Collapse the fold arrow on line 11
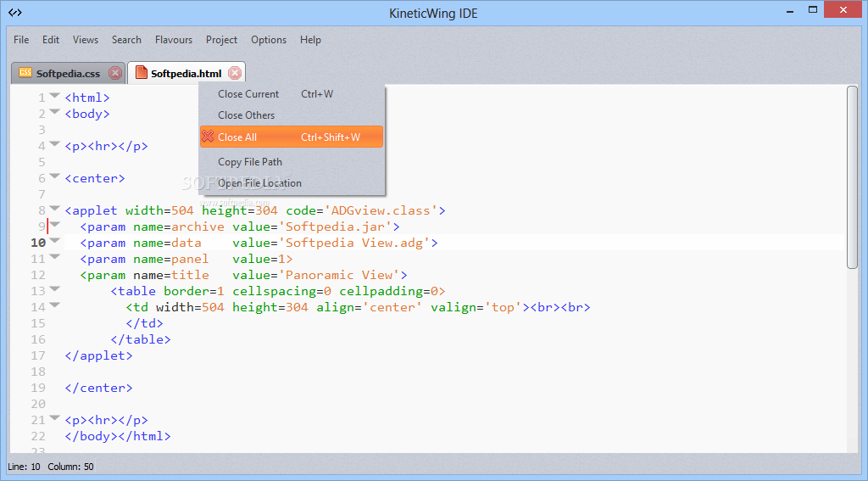This screenshot has width=868, height=481. click(54, 256)
